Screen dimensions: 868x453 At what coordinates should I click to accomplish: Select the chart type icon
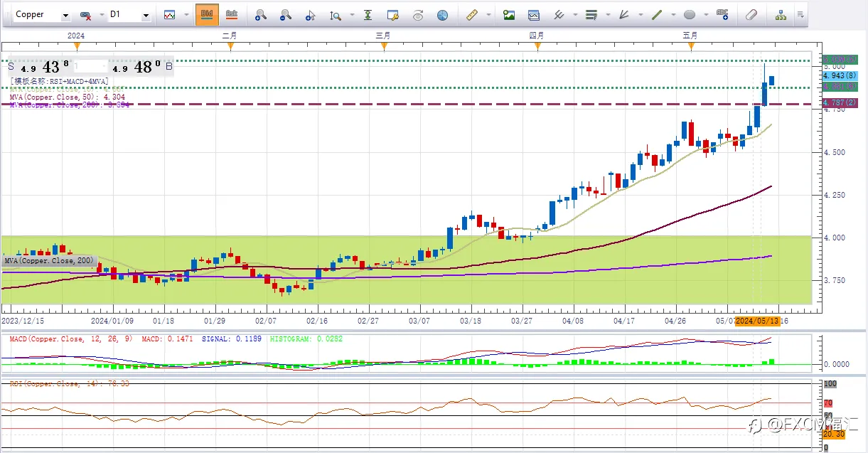coord(169,15)
